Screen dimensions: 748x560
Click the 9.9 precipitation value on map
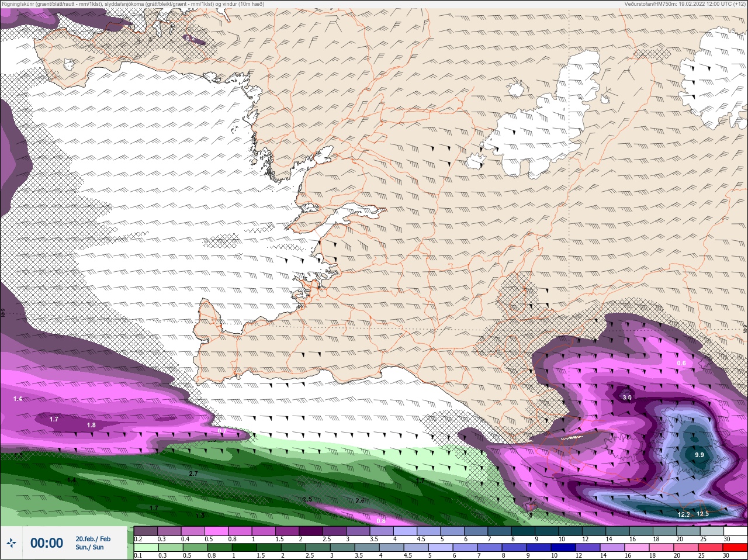click(699, 455)
